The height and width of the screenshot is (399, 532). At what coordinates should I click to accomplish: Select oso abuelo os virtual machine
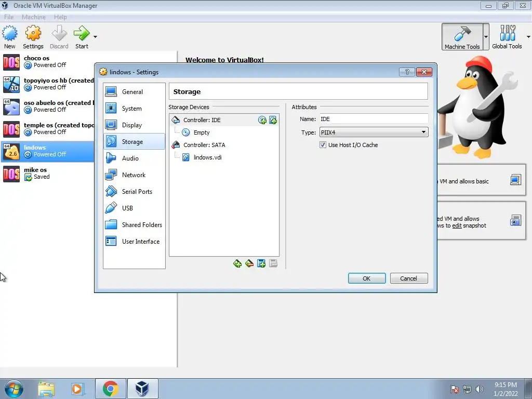[47, 107]
